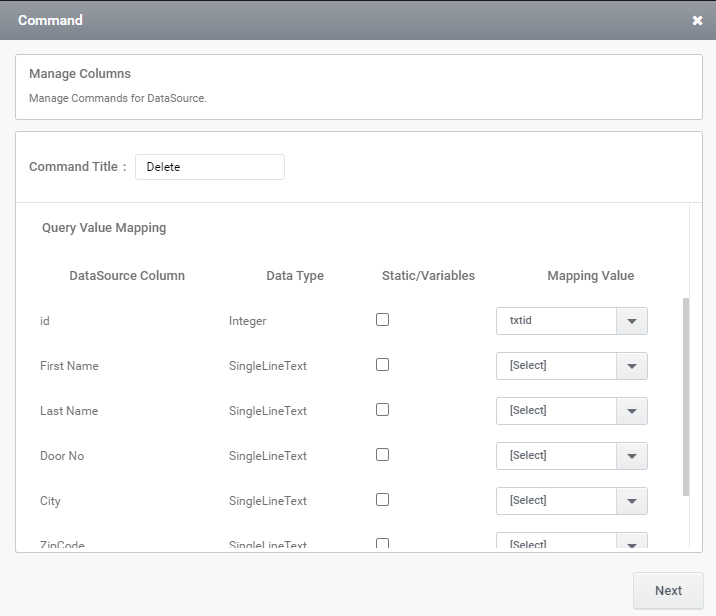Enable Static/Variables checkbox for City

(382, 500)
